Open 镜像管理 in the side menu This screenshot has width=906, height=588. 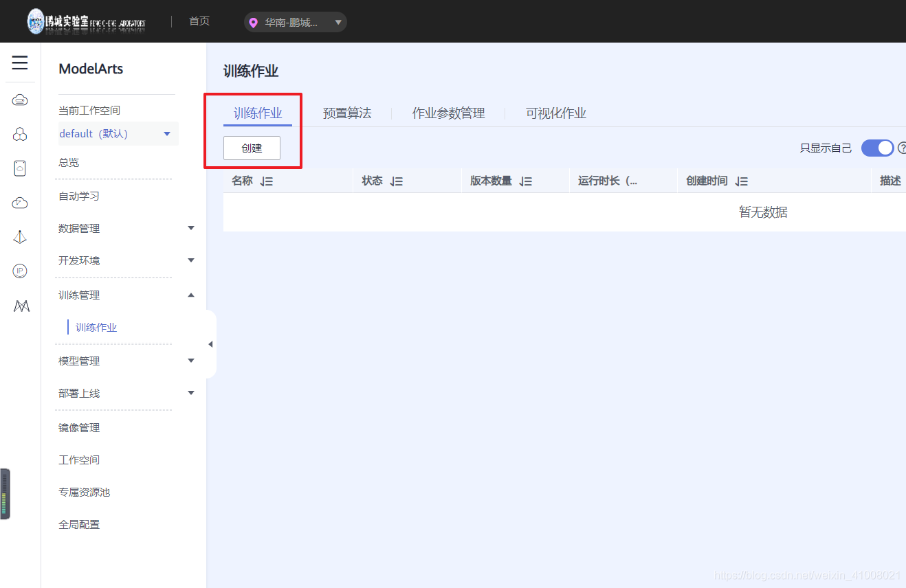[x=79, y=428]
